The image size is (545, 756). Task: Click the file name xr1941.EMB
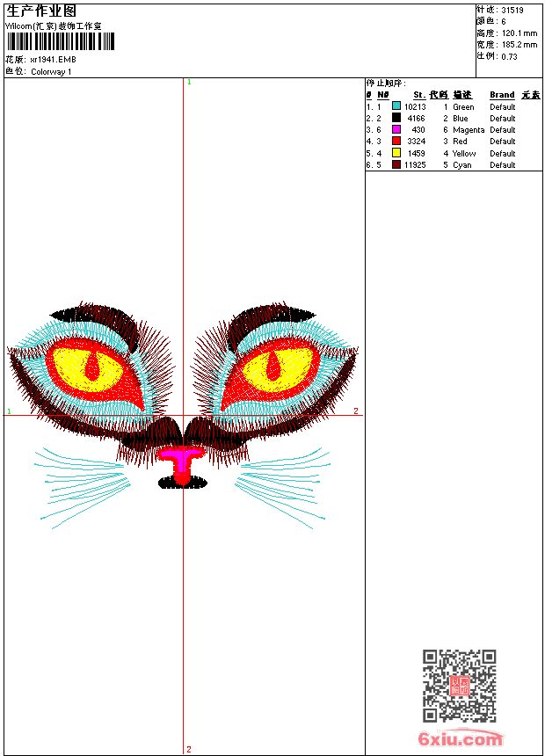[53, 60]
